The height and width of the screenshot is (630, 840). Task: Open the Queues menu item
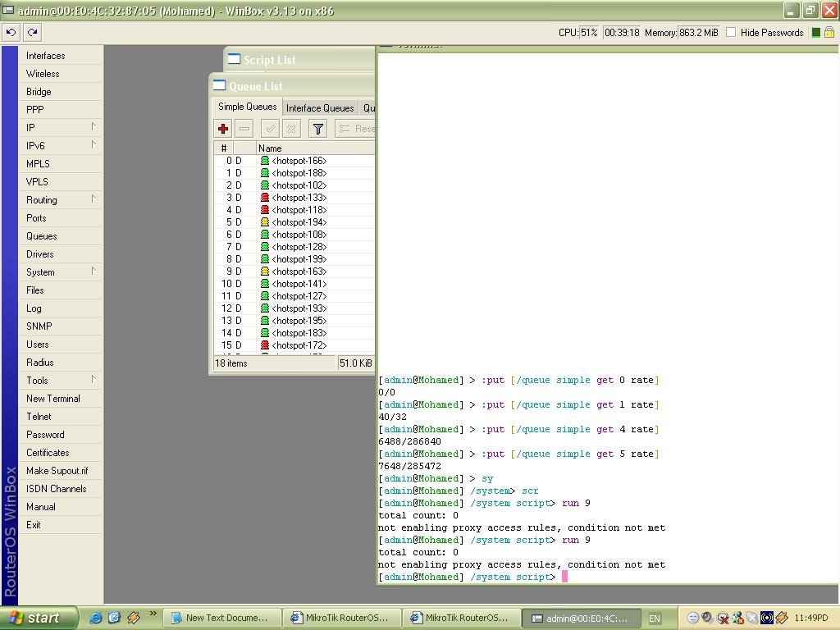42,235
